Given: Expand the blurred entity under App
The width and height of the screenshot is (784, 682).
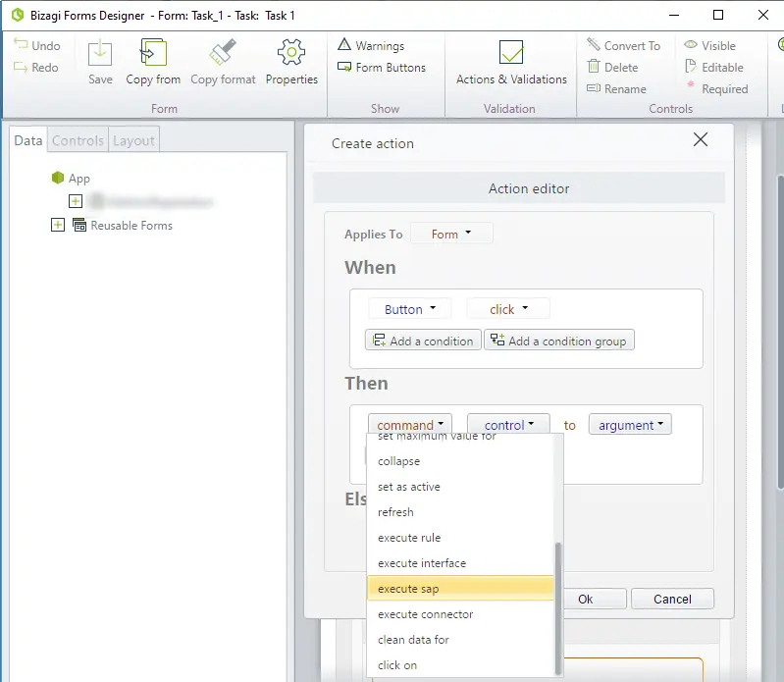Looking at the screenshot, I should (x=76, y=201).
